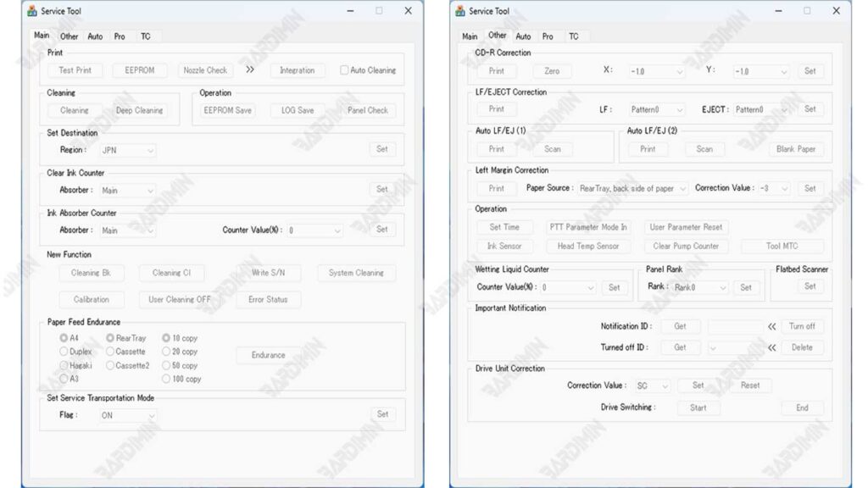Open the Flag dropdown set to ON
This screenshot has height=488, width=868.
(126, 414)
